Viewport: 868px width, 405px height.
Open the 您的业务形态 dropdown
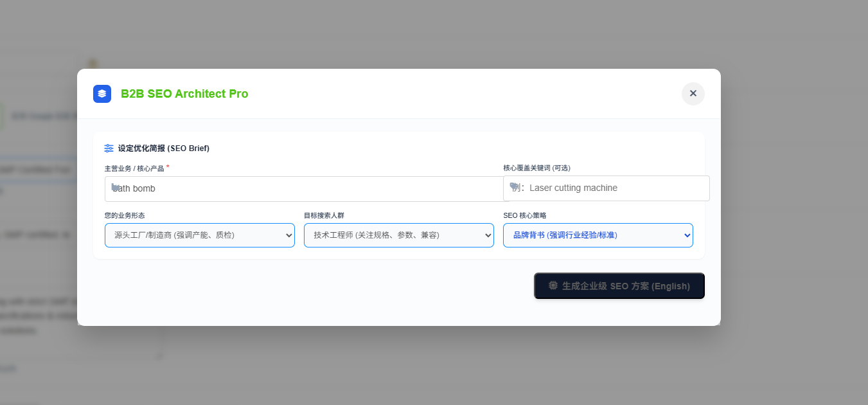199,235
